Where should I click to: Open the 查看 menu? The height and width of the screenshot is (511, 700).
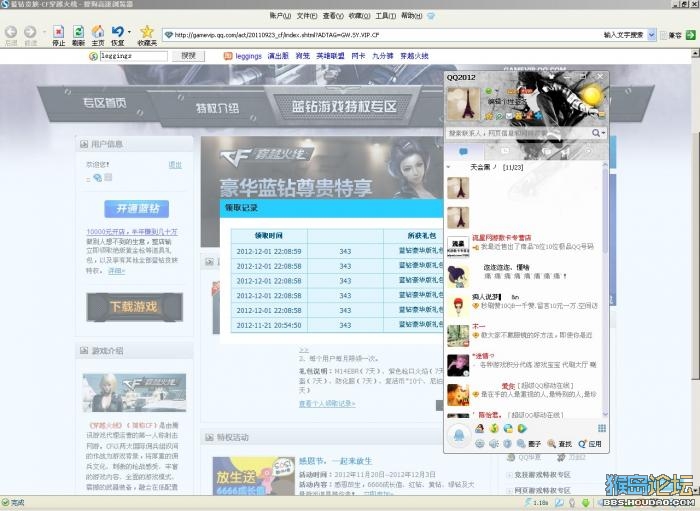(x=333, y=16)
